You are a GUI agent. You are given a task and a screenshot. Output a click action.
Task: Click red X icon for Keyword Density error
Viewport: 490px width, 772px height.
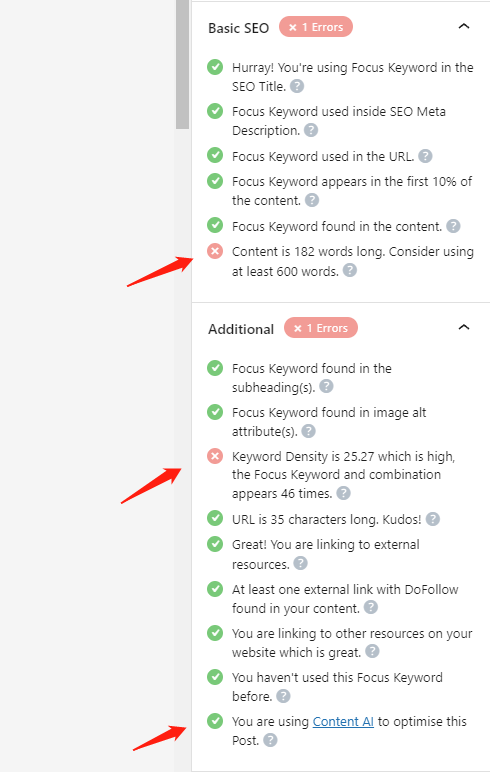tap(215, 456)
